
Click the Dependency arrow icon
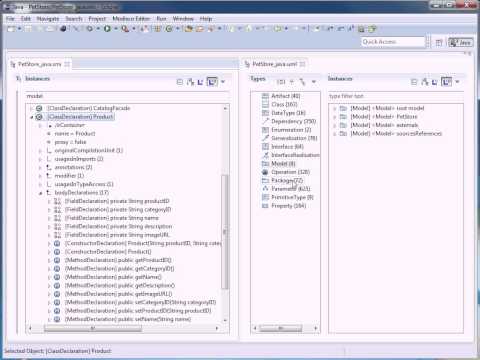tap(265, 121)
